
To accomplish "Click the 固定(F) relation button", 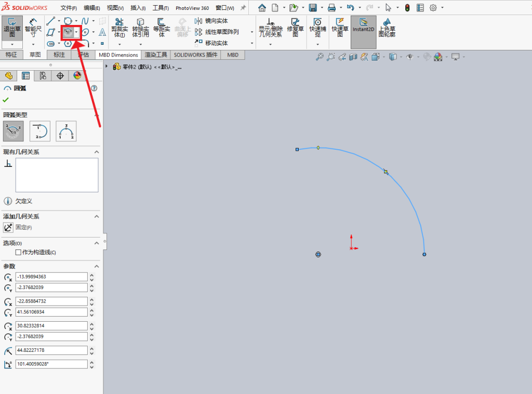I will (8, 227).
